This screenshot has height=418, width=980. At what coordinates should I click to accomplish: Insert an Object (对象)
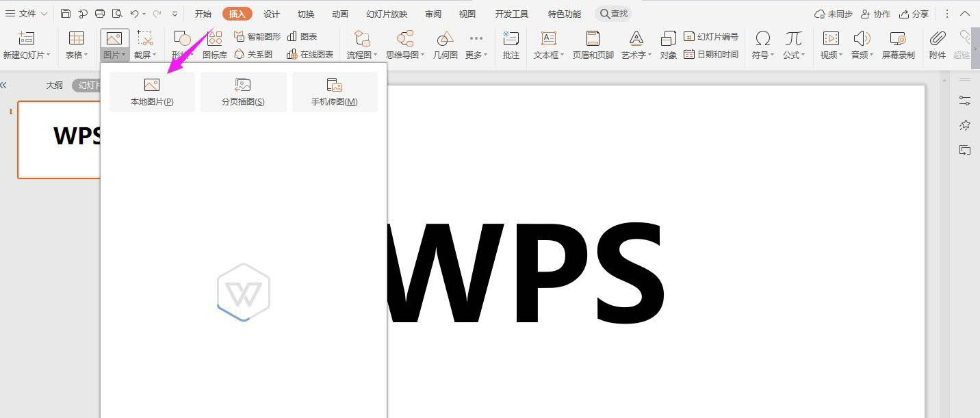(669, 45)
